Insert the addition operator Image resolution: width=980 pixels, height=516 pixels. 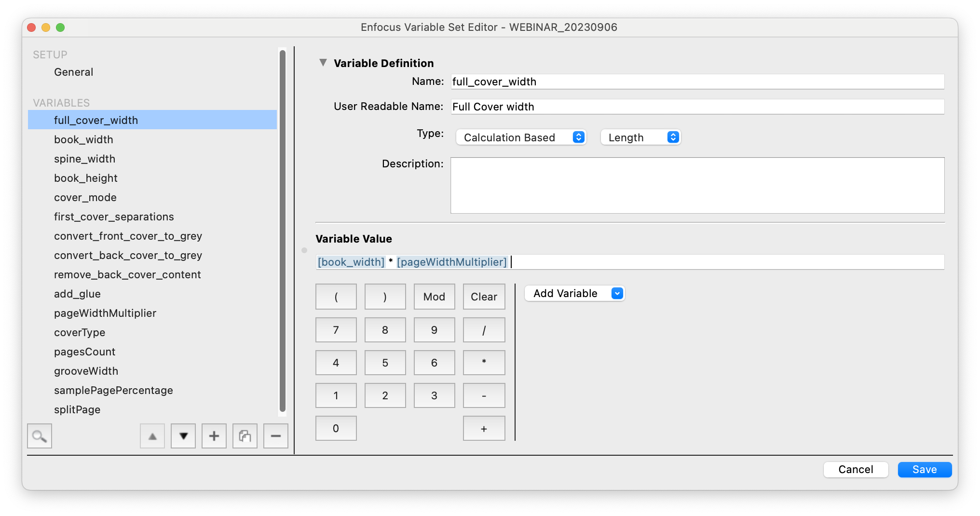pyautogui.click(x=484, y=428)
